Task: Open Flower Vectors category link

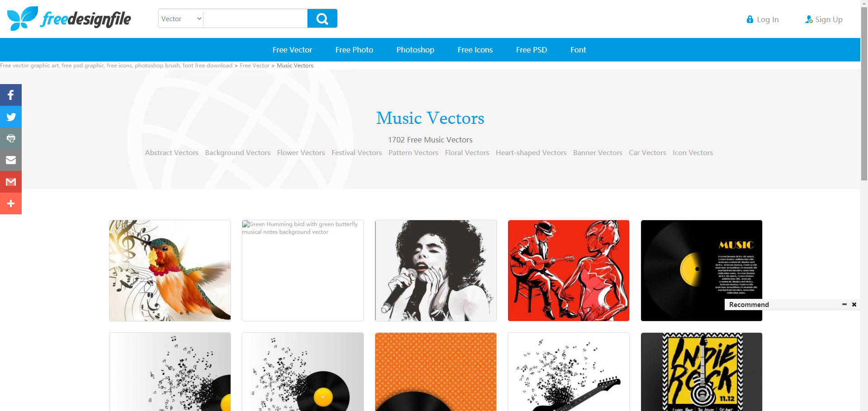Action: pos(301,153)
